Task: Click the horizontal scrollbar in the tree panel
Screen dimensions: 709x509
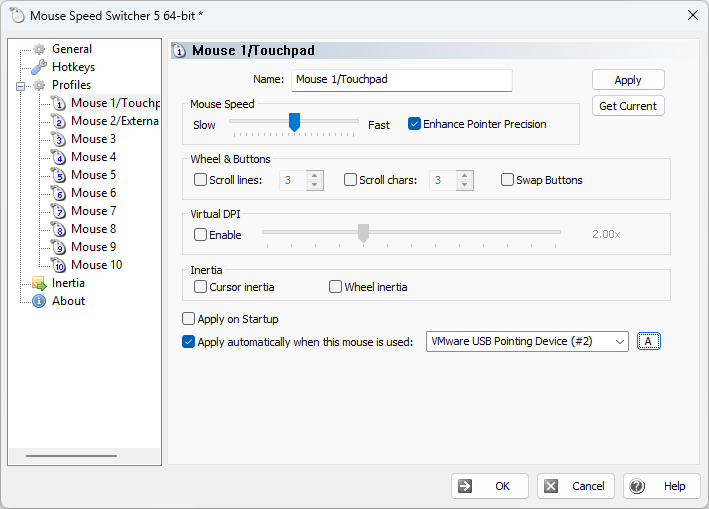Action: point(71,456)
